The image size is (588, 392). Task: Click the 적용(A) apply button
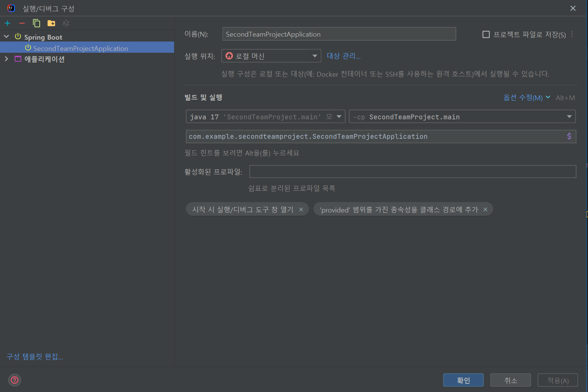[x=558, y=380]
